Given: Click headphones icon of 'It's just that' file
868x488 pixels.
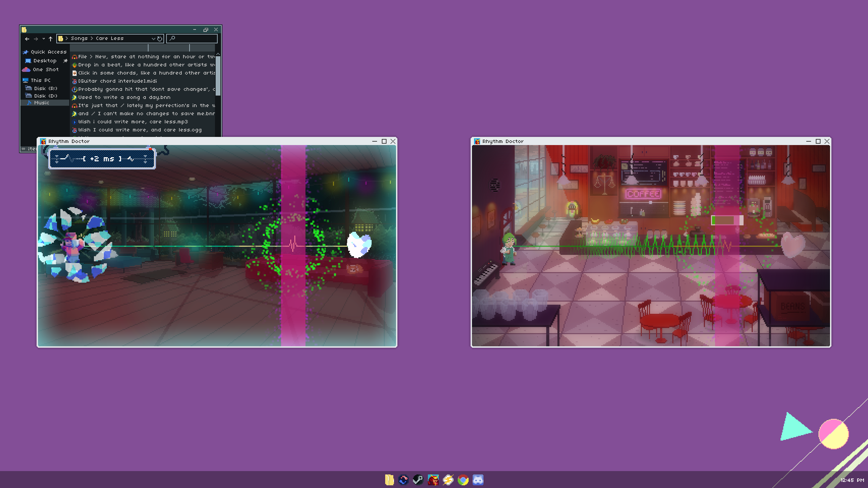Looking at the screenshot, I should tap(75, 106).
